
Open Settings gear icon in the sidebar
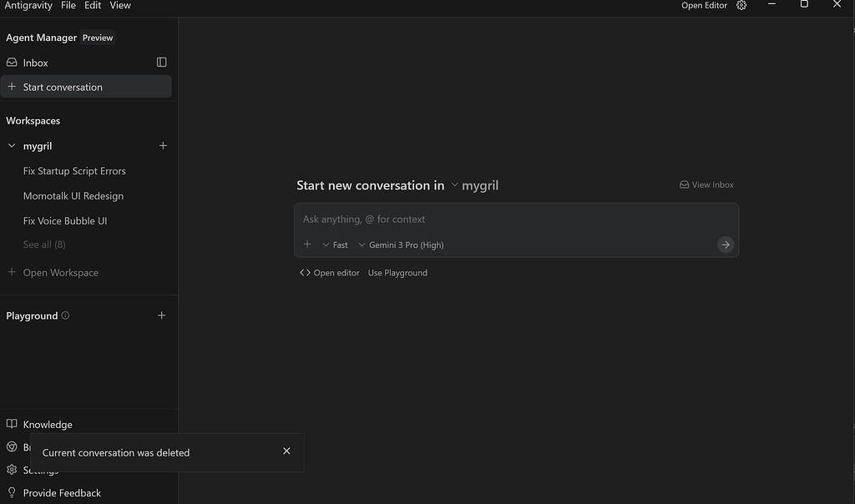12,470
